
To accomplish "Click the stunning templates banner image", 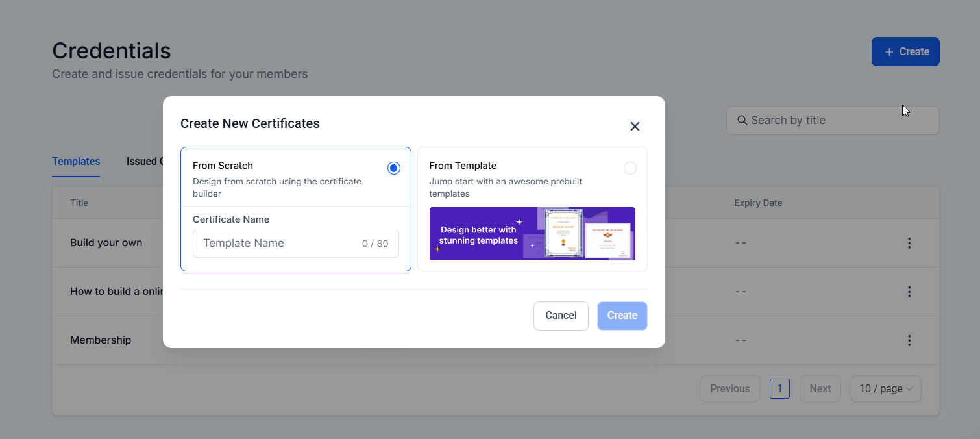I will click(532, 234).
